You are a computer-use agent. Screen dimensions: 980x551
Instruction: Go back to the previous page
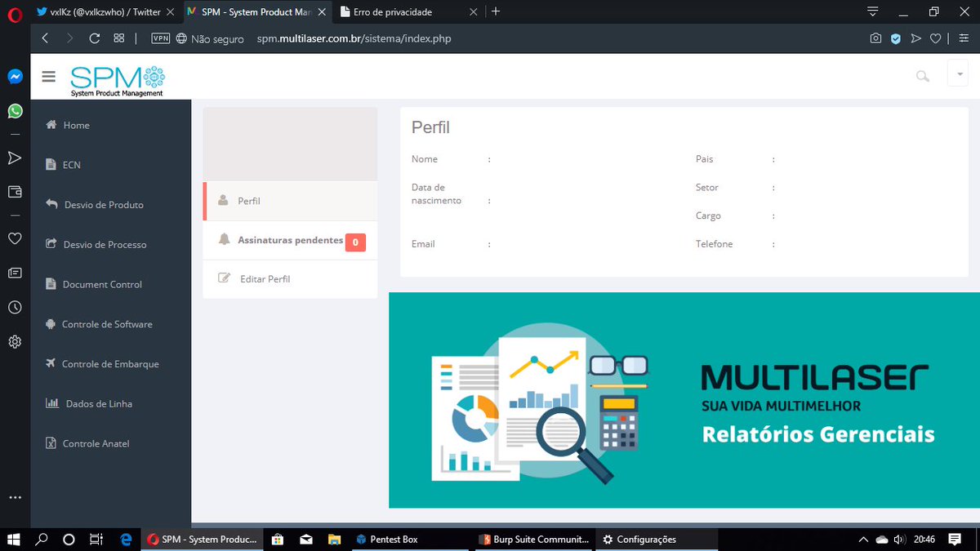[x=45, y=38]
